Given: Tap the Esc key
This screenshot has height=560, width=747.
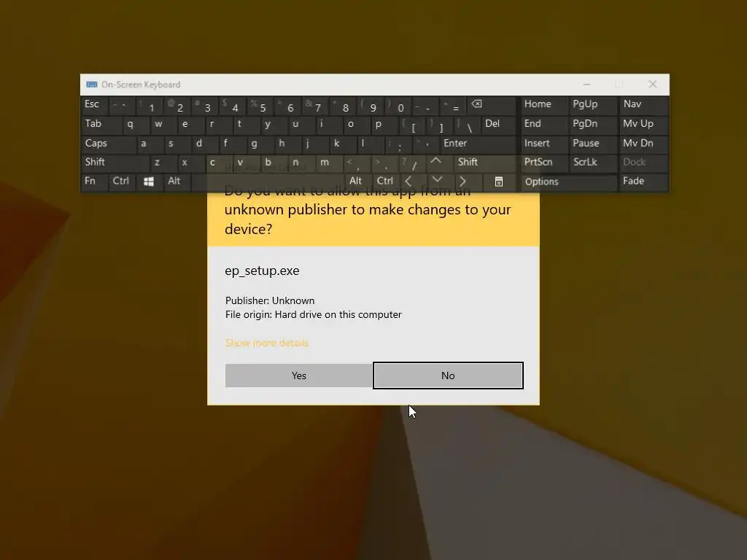Looking at the screenshot, I should (94, 105).
